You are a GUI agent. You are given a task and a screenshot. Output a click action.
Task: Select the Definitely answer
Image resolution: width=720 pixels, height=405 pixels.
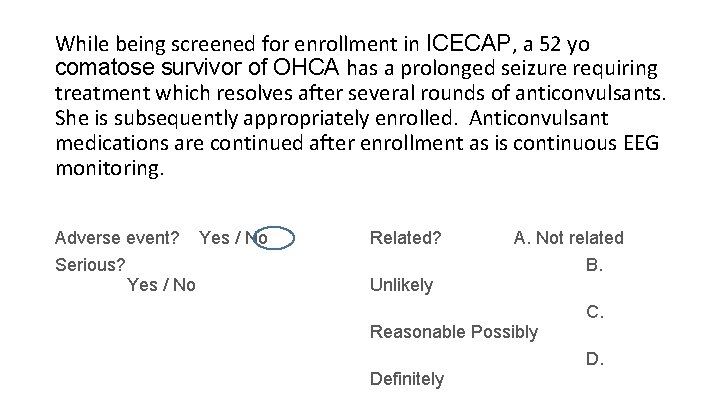pyautogui.click(x=407, y=379)
